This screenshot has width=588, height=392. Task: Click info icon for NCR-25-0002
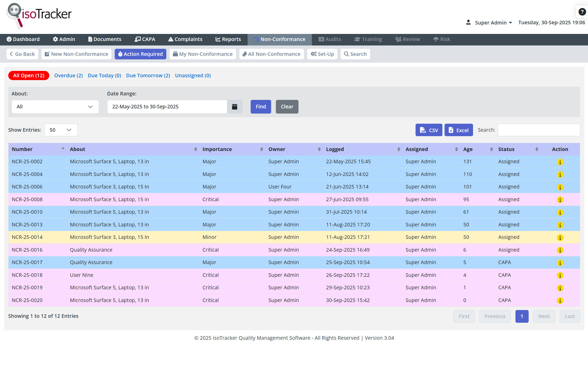point(560,162)
